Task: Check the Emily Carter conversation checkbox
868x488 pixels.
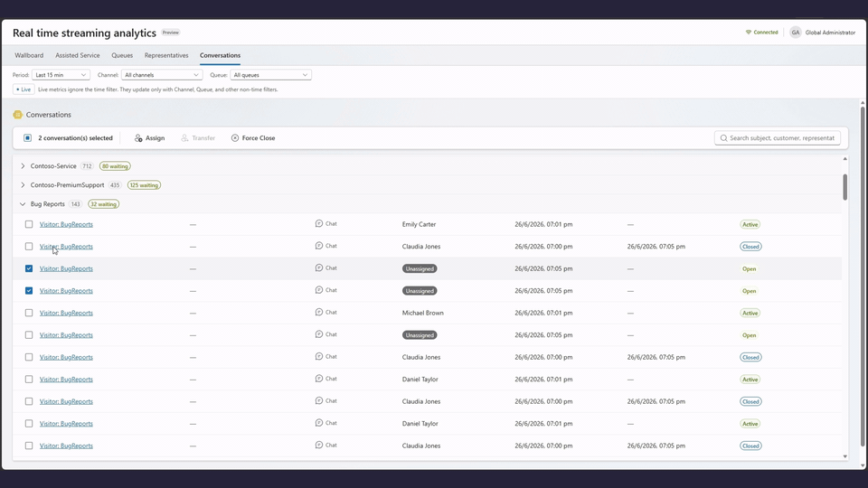Action: 29,224
